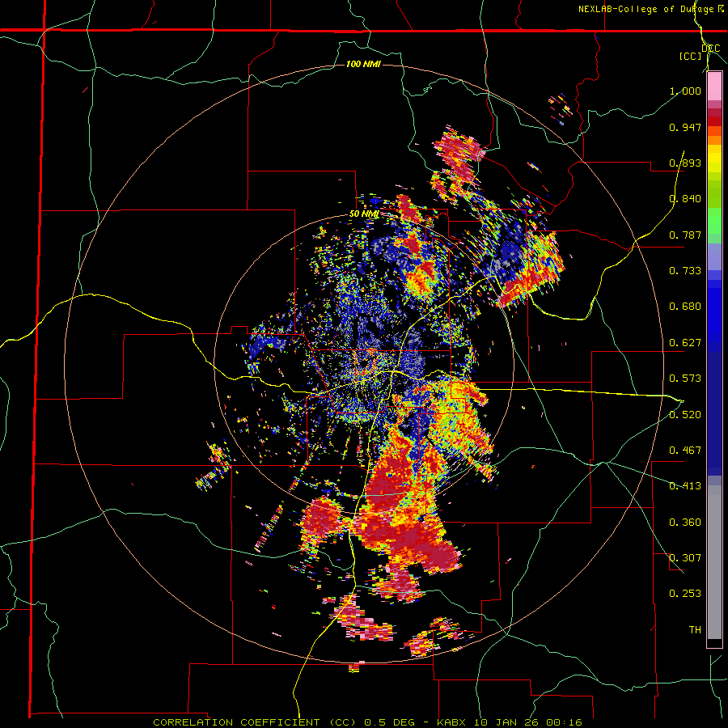Click the [CC] legend header
The width and height of the screenshot is (728, 728).
click(x=691, y=56)
